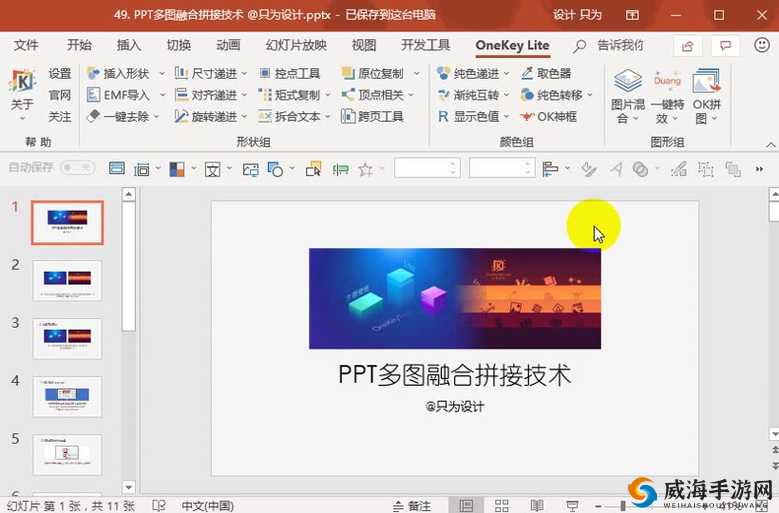
Task: Switch to 切换 transitions tab
Action: 178,45
